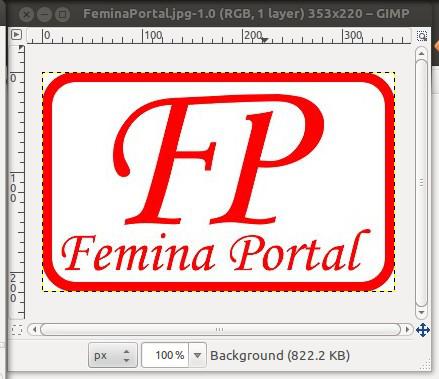
Task: Click the vertical scrollbar down arrow
Action: [x=421, y=313]
